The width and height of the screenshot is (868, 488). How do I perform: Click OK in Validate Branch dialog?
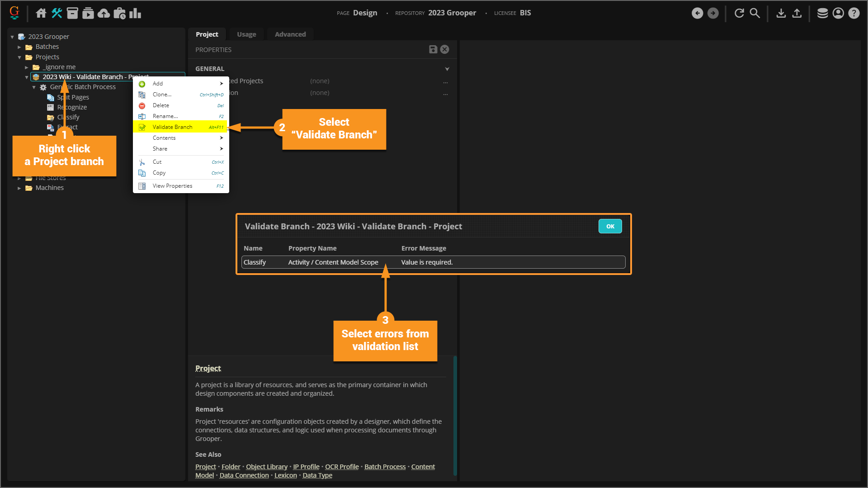tap(610, 226)
